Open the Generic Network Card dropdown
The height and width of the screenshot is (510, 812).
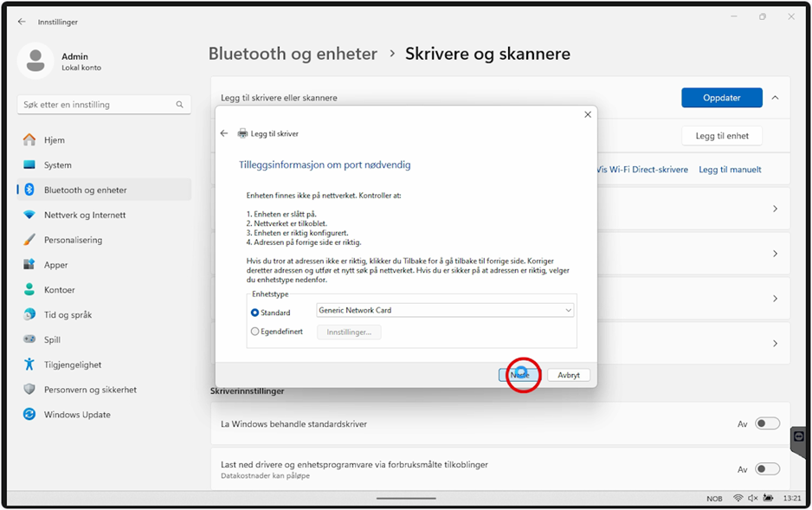pyautogui.click(x=445, y=310)
